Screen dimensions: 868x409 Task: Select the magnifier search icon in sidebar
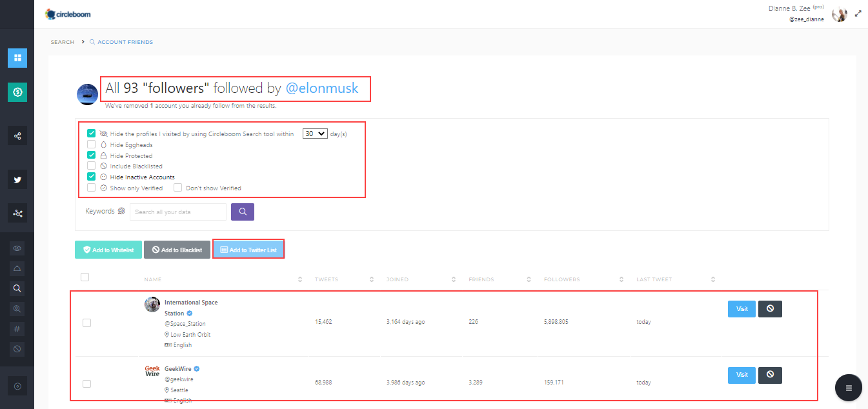point(17,288)
